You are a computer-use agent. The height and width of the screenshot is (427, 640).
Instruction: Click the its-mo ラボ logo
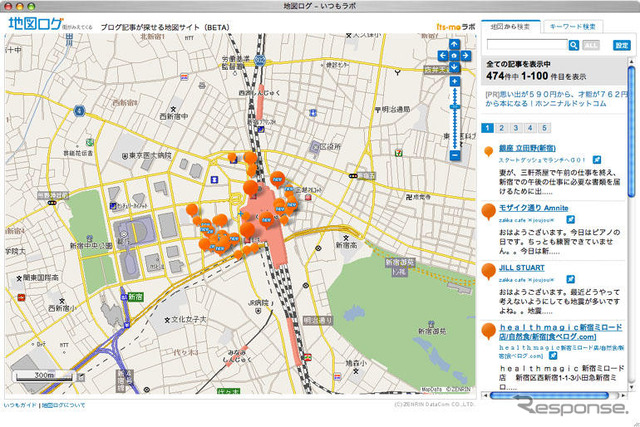pyautogui.click(x=456, y=27)
